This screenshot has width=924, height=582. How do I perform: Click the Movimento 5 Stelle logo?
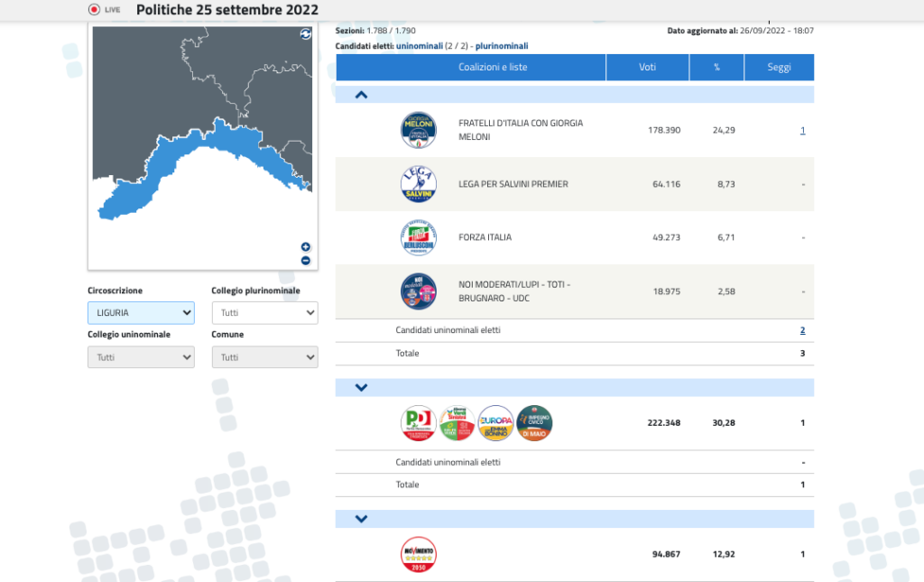[419, 554]
